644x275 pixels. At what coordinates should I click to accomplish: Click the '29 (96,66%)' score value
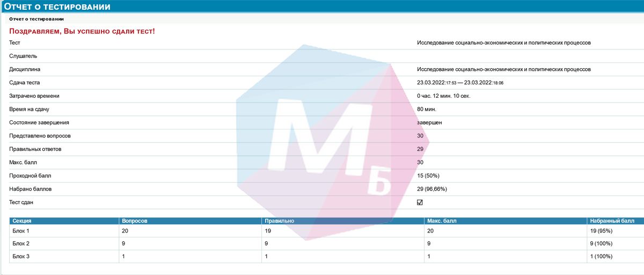coord(432,189)
